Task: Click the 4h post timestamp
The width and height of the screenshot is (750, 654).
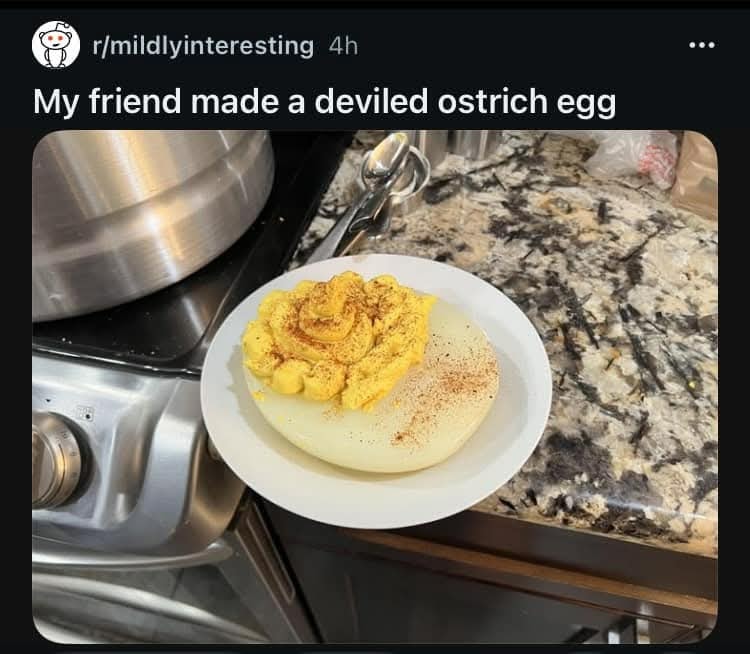Action: [343, 46]
